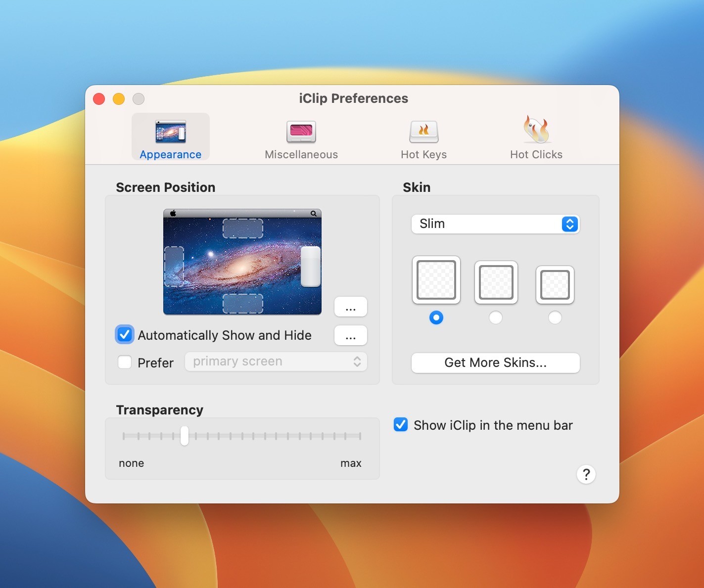This screenshot has width=704, height=588.
Task: Uncheck Show iClip in the menu bar
Action: point(401,425)
